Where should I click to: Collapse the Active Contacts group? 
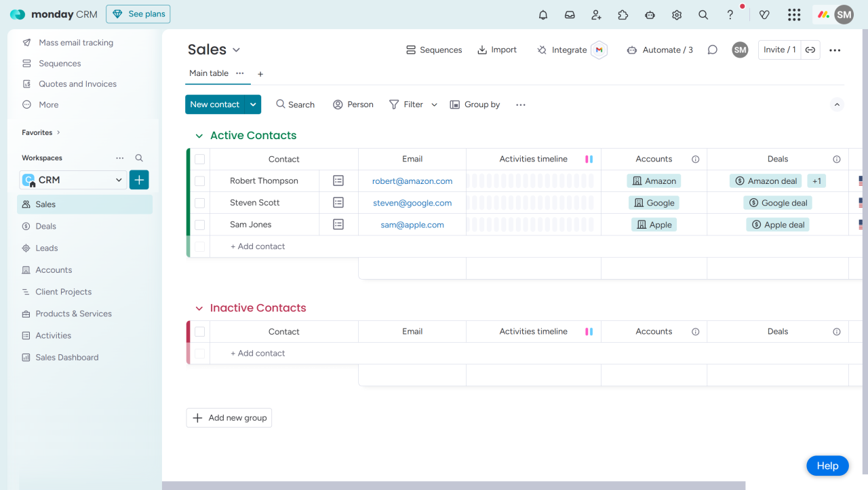199,136
